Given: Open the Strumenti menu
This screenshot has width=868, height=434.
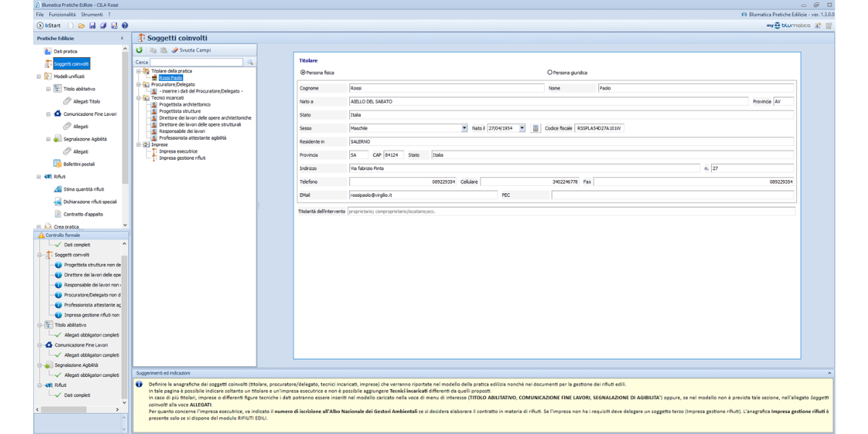Looking at the screenshot, I should coord(91,14).
